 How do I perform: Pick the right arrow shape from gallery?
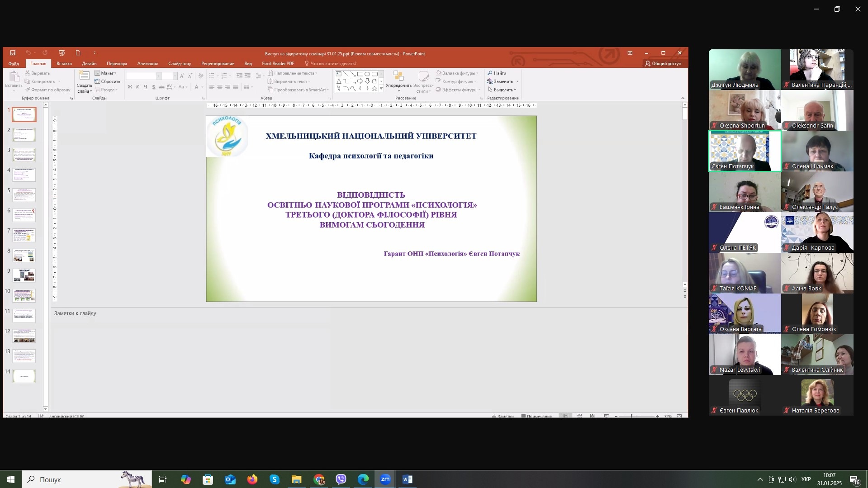pyautogui.click(x=360, y=81)
